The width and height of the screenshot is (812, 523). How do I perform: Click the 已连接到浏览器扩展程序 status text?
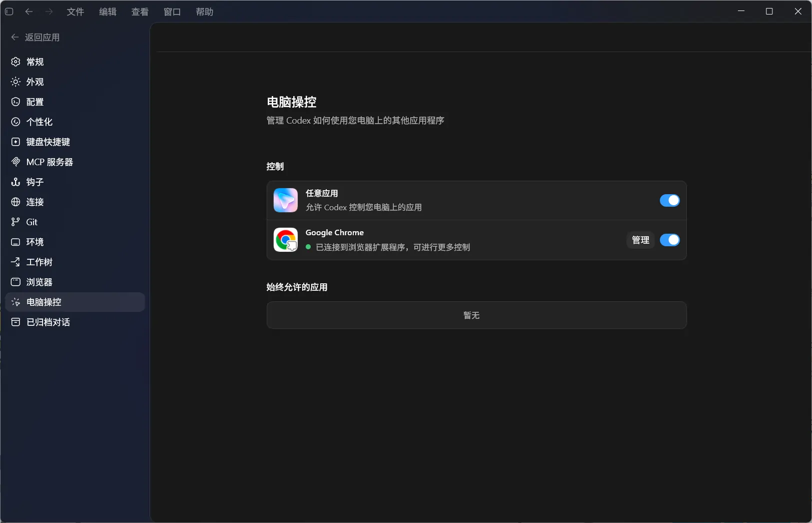coord(393,247)
